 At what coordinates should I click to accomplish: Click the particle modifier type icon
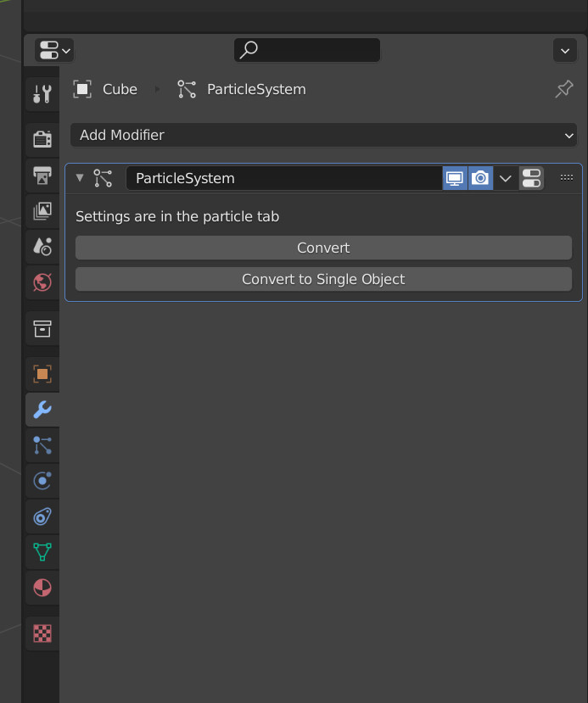pos(103,178)
